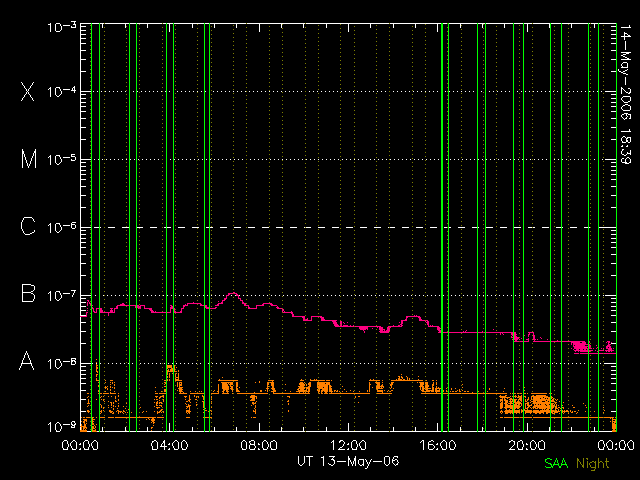Click the 16:00 time axis label
Viewport: 640px width, 480px height.
pyautogui.click(x=438, y=445)
